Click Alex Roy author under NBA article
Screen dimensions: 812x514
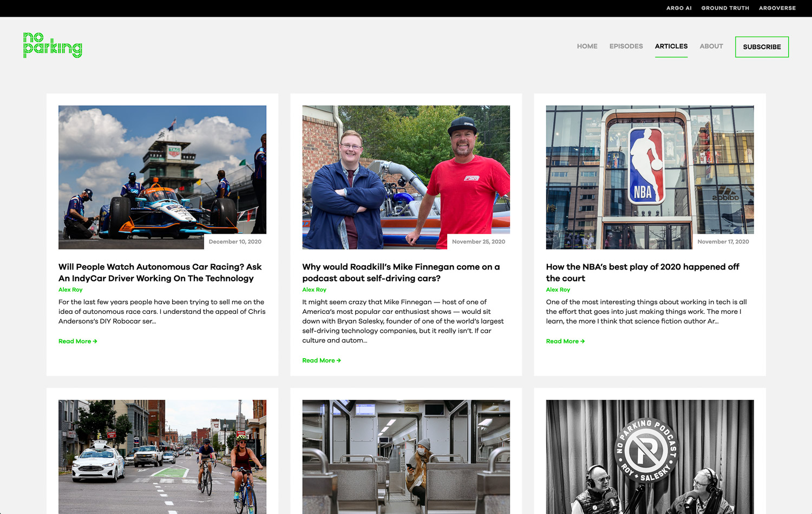click(x=558, y=290)
